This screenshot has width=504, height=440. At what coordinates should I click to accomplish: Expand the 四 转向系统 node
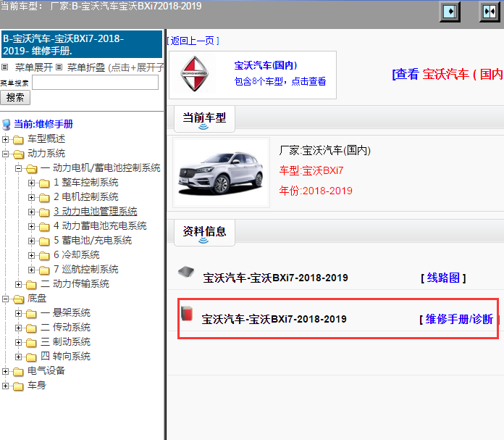(x=18, y=357)
